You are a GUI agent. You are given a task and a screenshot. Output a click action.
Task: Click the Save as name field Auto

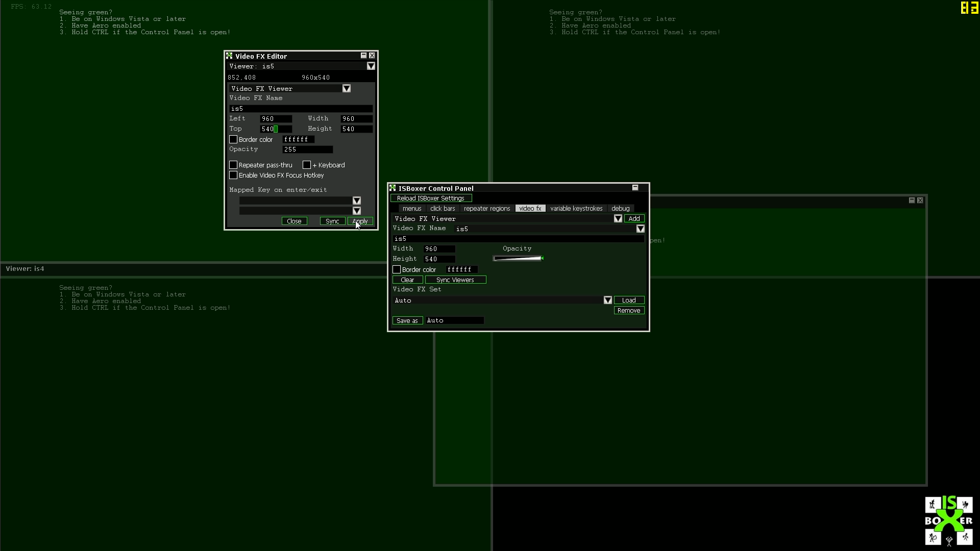point(455,320)
